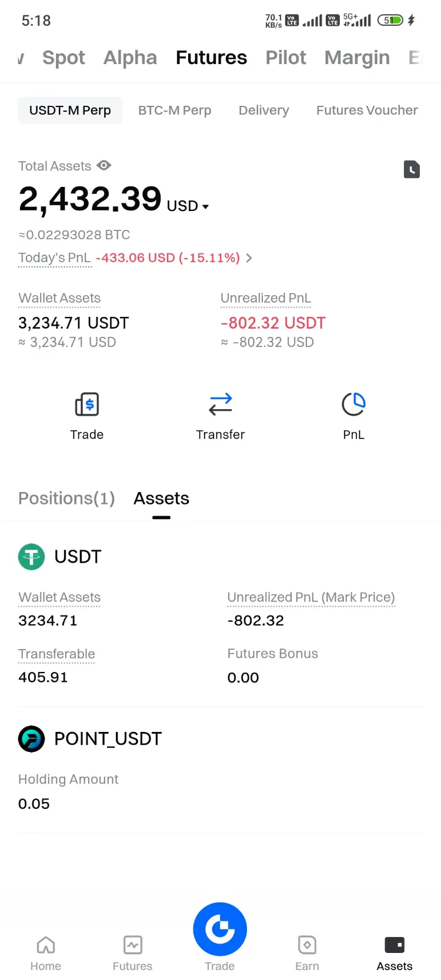441x980 pixels.
Task: Expand Today's PnL details chevron
Action: tap(249, 258)
